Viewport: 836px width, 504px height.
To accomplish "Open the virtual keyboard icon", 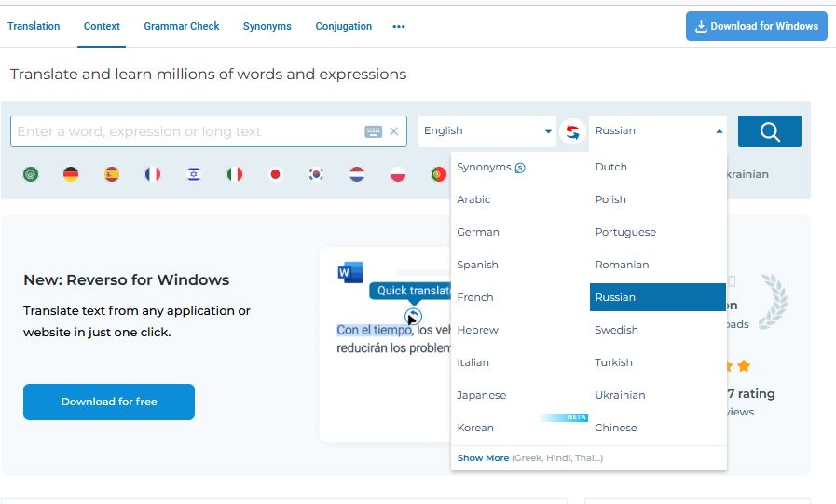I will (x=373, y=131).
